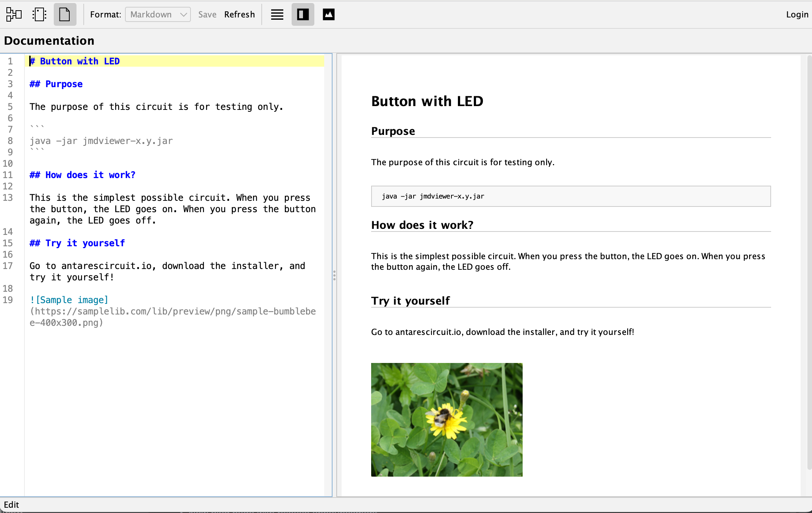The image size is (812, 513).
Task: Click '## How does it work?' editor line
Action: 83,175
